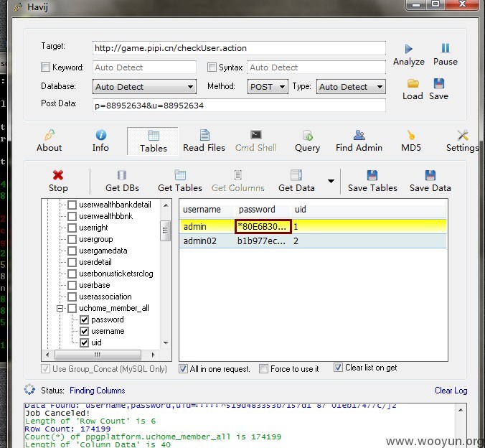Switch to the Tables section
Viewport: 485px width, 448px height.
coord(153,141)
